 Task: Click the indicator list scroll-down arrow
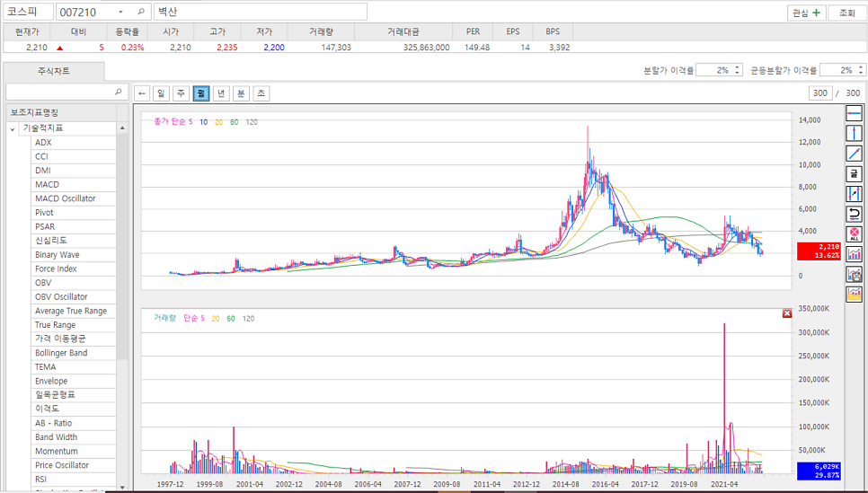[122, 487]
